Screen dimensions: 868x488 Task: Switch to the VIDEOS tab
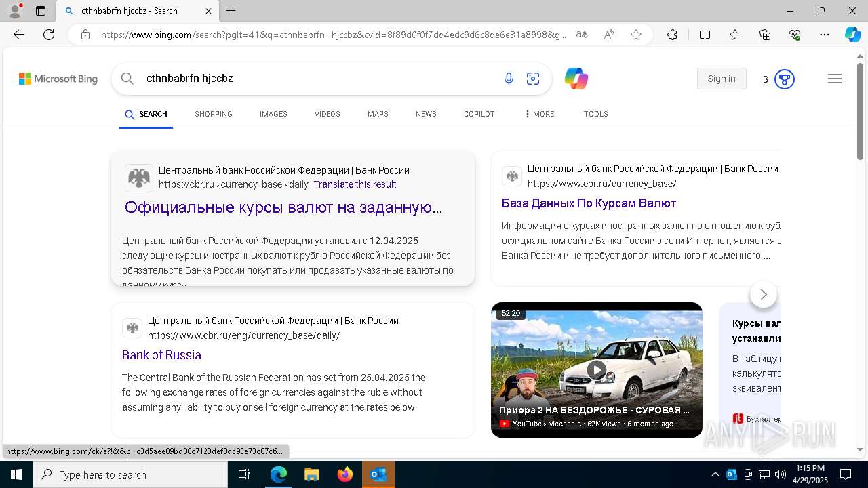click(328, 114)
